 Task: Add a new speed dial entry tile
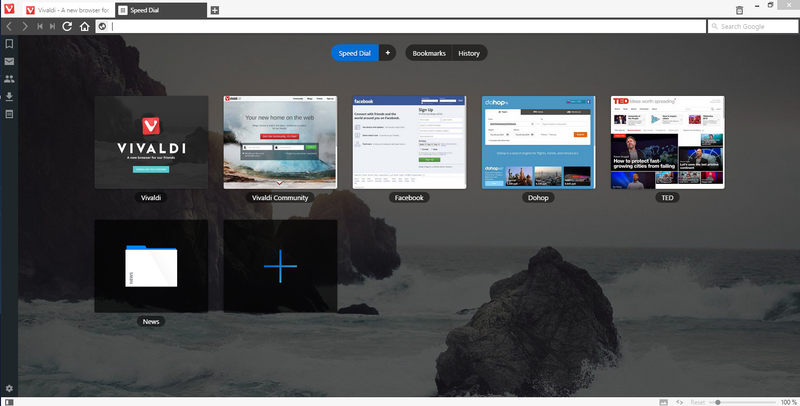point(280,266)
